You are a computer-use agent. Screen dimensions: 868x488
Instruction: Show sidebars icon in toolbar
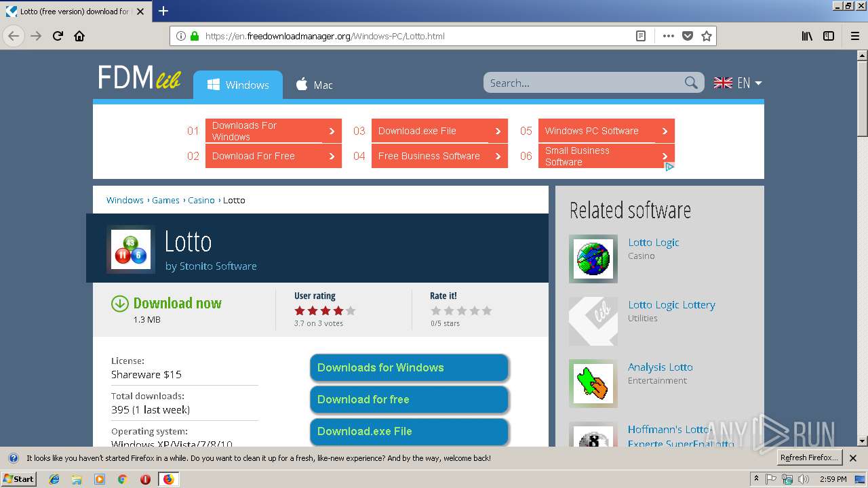click(829, 36)
